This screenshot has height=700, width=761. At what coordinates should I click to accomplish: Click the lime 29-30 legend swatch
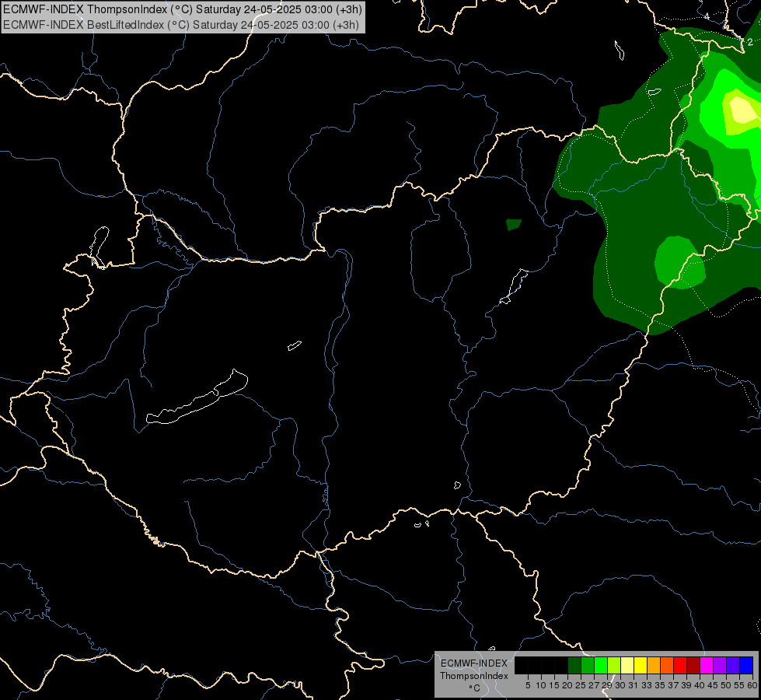tap(614, 665)
